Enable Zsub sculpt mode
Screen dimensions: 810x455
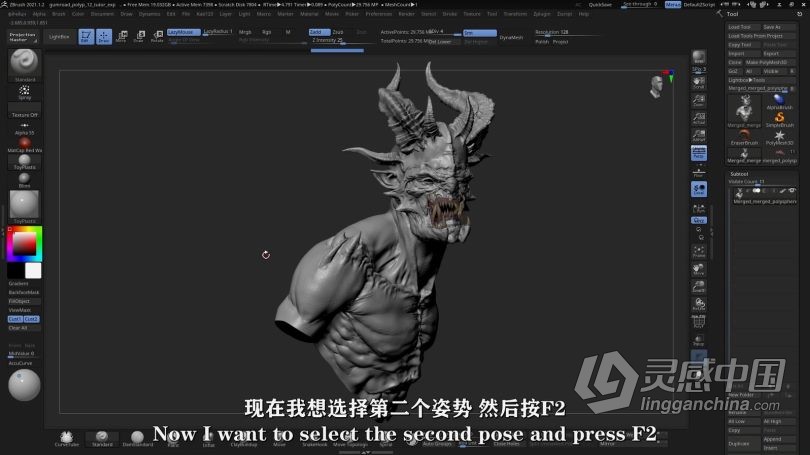[x=338, y=32]
